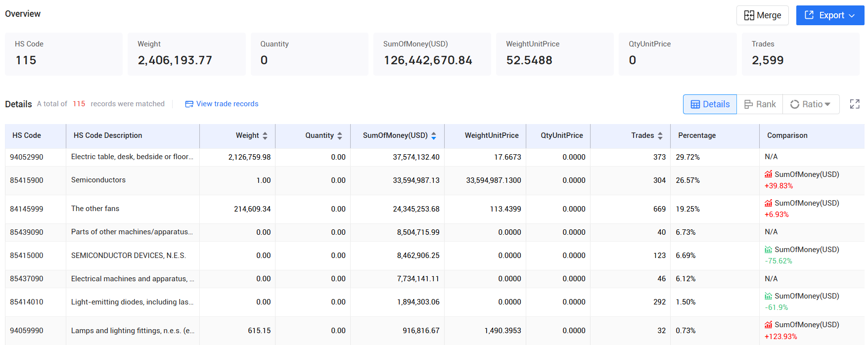Click HS Code 85439090
868x345 pixels.
click(x=27, y=232)
